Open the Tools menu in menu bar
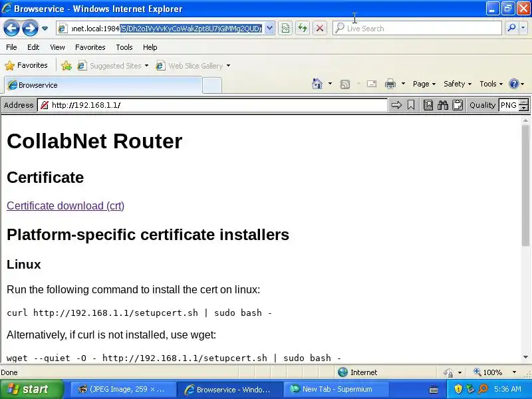This screenshot has height=399, width=532. (124, 47)
